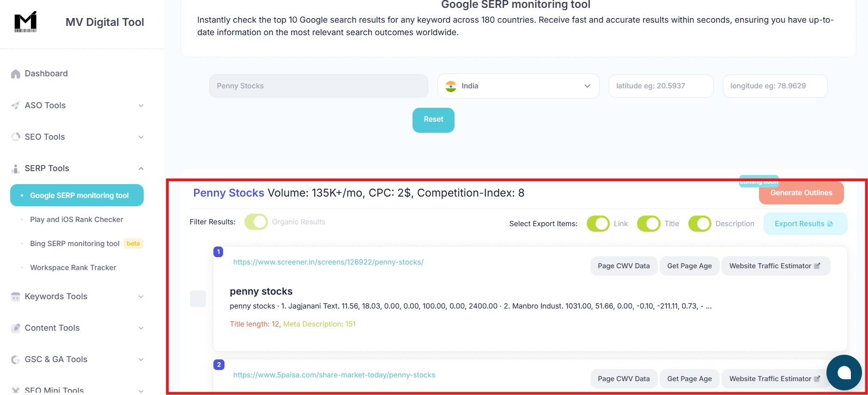The height and width of the screenshot is (395, 868).
Task: Click the Keywords Tools icon
Action: click(x=16, y=296)
